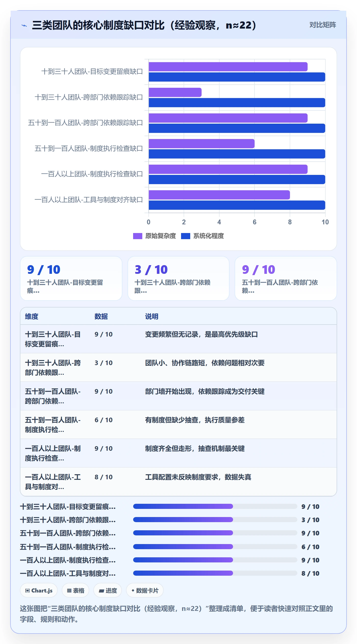Image resolution: width=357 pixels, height=644 pixels.
Task: Click progress bar for 五十到一百人团队-跨部门依赖
Action: coord(215,533)
